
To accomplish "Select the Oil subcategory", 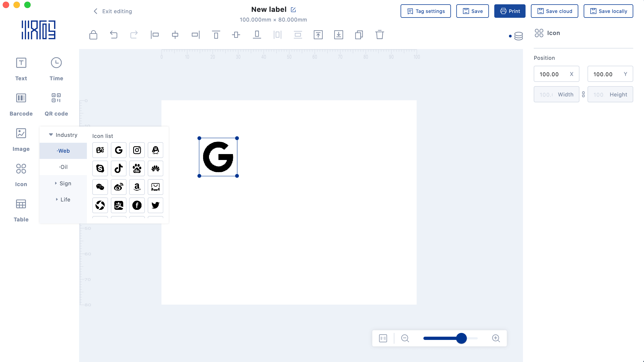I will [63, 167].
